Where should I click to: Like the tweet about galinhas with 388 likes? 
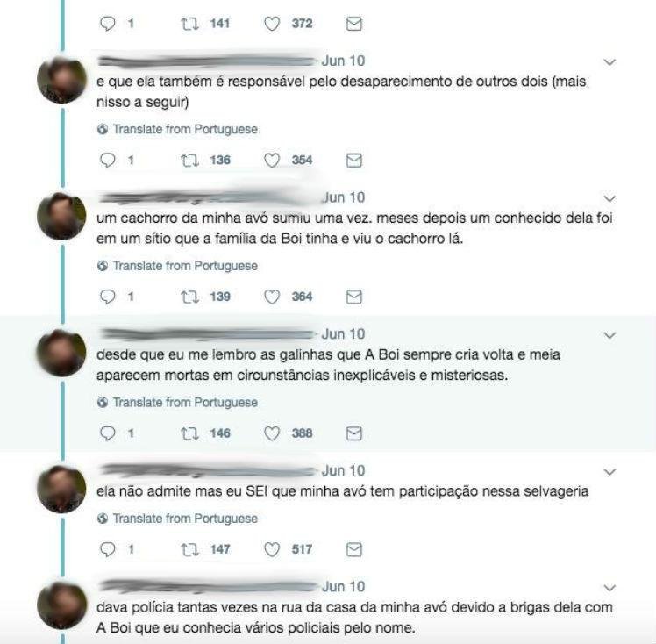pos(272,433)
